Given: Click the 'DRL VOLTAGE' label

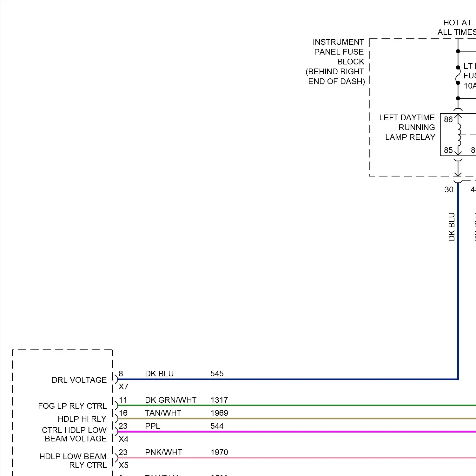Looking at the screenshot, I should (79, 380).
